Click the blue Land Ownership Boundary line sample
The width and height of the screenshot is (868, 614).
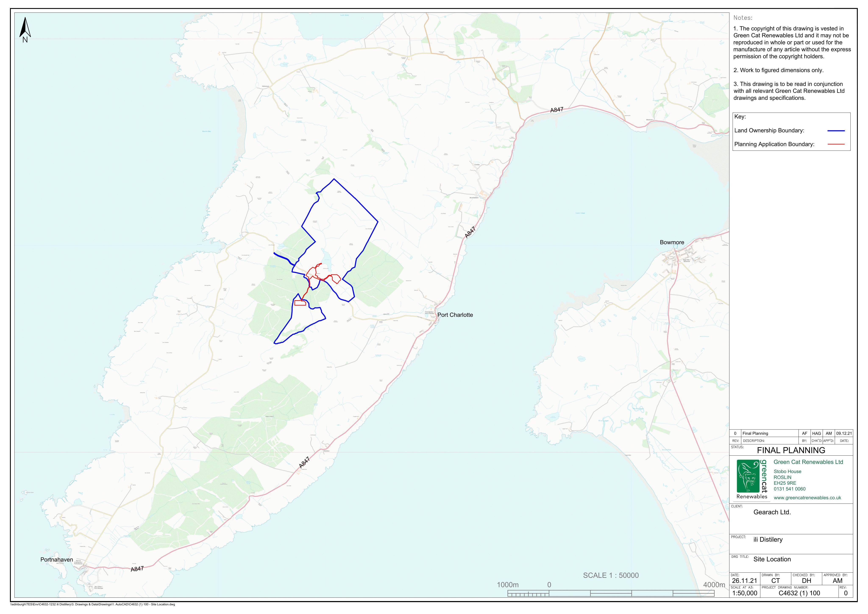tap(836, 131)
